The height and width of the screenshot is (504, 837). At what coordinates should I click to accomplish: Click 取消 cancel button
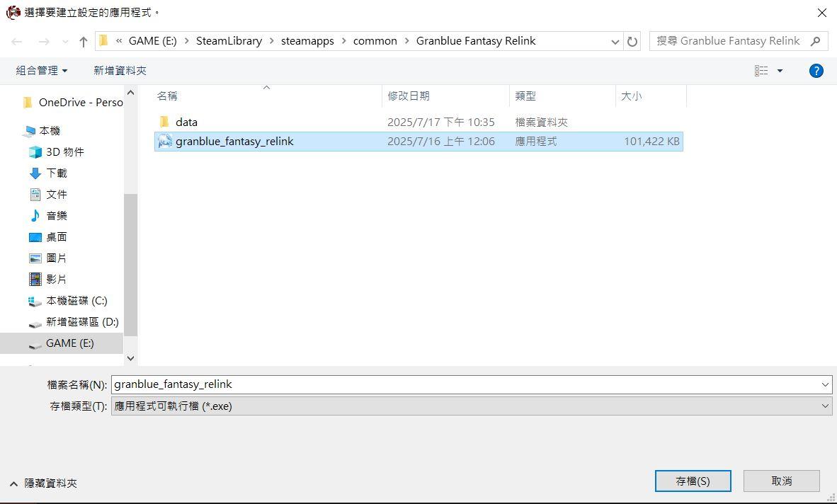(782, 481)
